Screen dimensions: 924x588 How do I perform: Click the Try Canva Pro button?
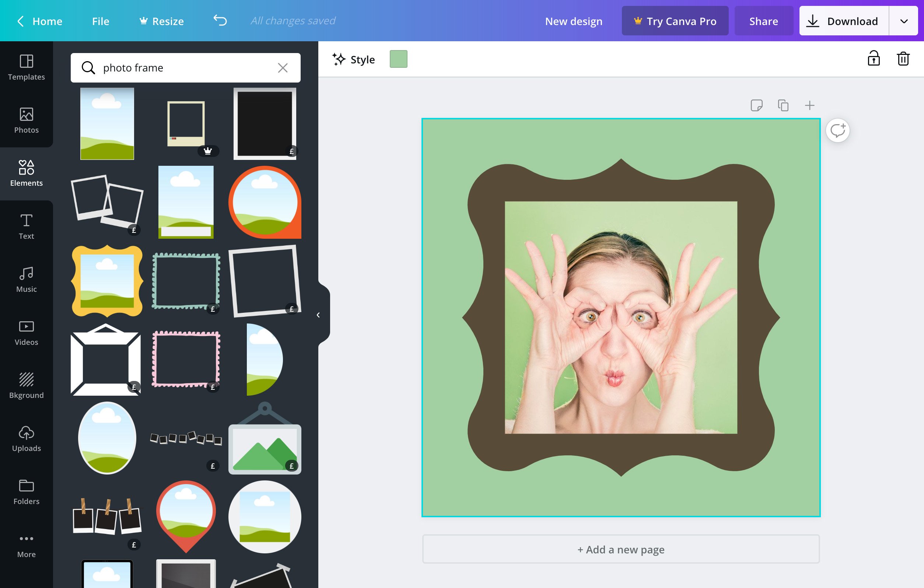[674, 20]
